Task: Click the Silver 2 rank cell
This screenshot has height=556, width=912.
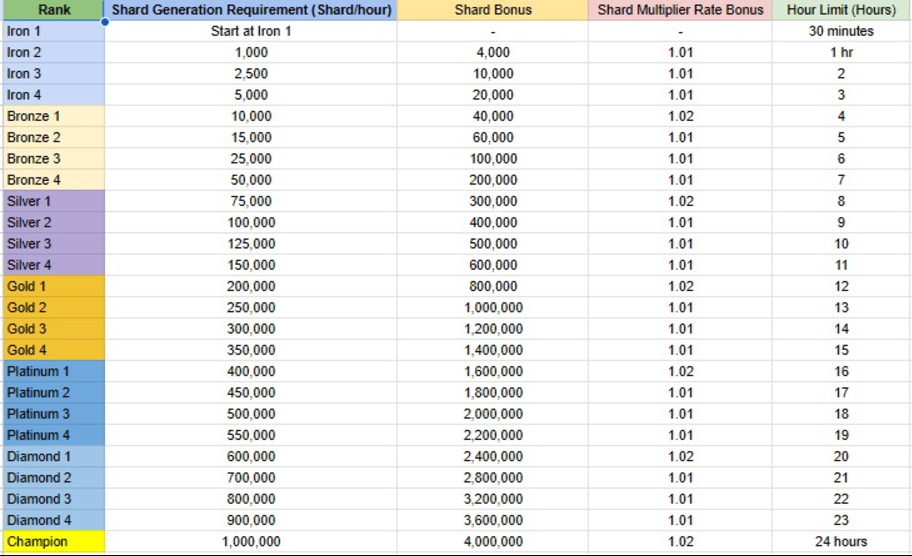Action: click(54, 223)
